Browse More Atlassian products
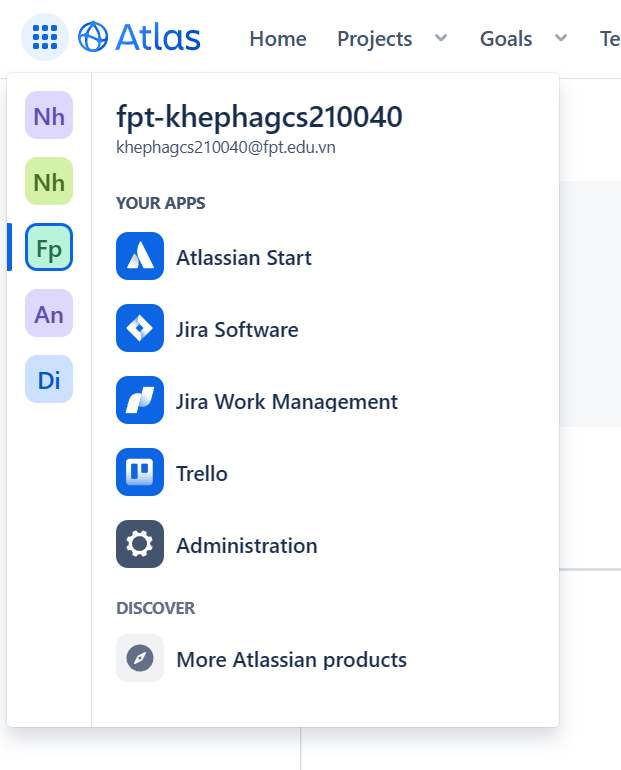The width and height of the screenshot is (621, 770). click(x=292, y=660)
